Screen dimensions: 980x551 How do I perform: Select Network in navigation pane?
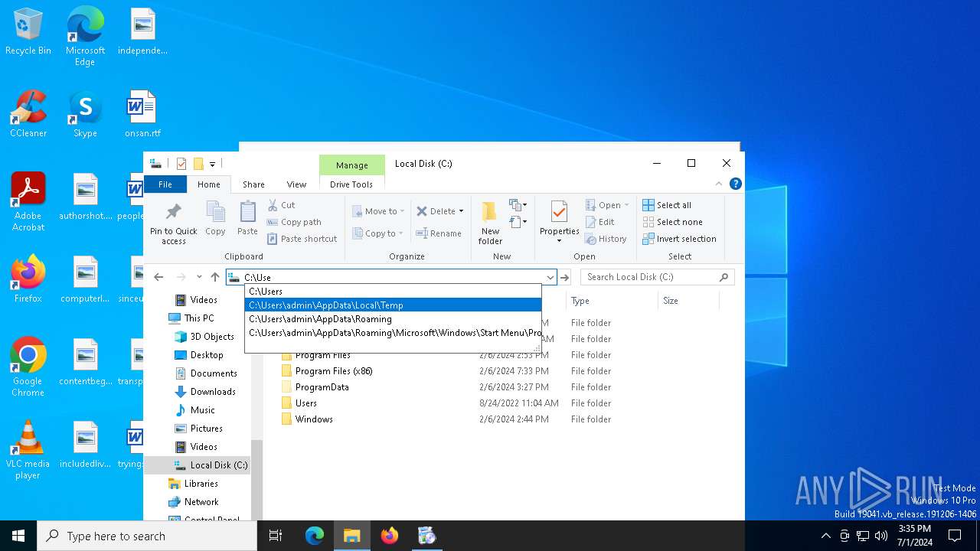(x=201, y=502)
